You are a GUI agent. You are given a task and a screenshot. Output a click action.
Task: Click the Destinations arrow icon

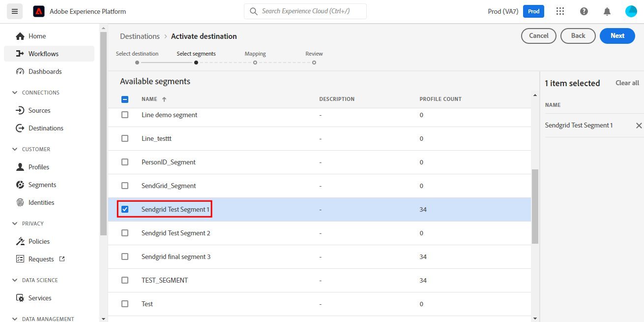(x=20, y=128)
